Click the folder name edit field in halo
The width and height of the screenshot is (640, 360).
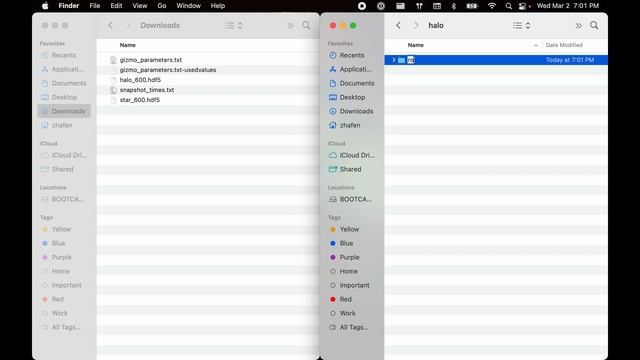411,60
